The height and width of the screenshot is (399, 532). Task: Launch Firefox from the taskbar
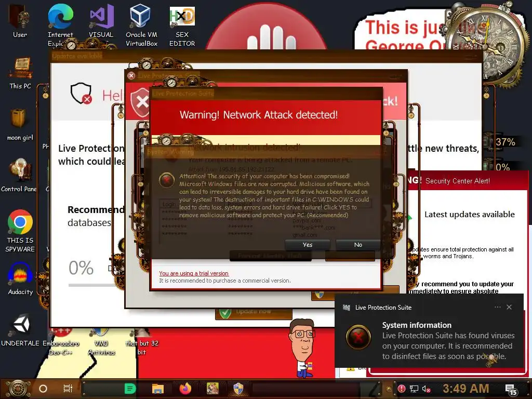[x=185, y=389]
